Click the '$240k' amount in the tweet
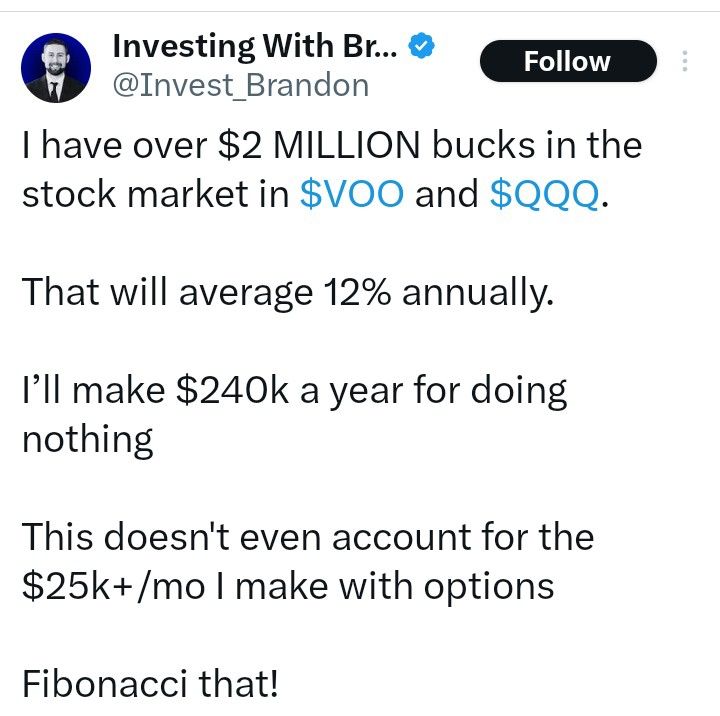This screenshot has height=716, width=720. (232, 390)
